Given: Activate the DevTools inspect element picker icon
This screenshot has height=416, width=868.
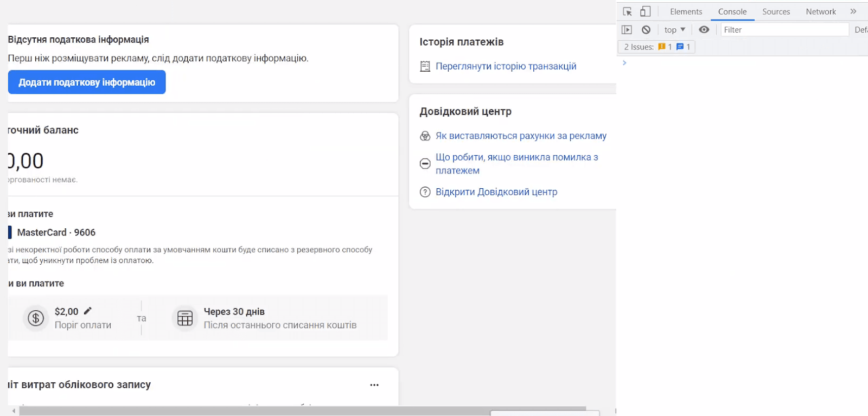Looking at the screenshot, I should (628, 11).
